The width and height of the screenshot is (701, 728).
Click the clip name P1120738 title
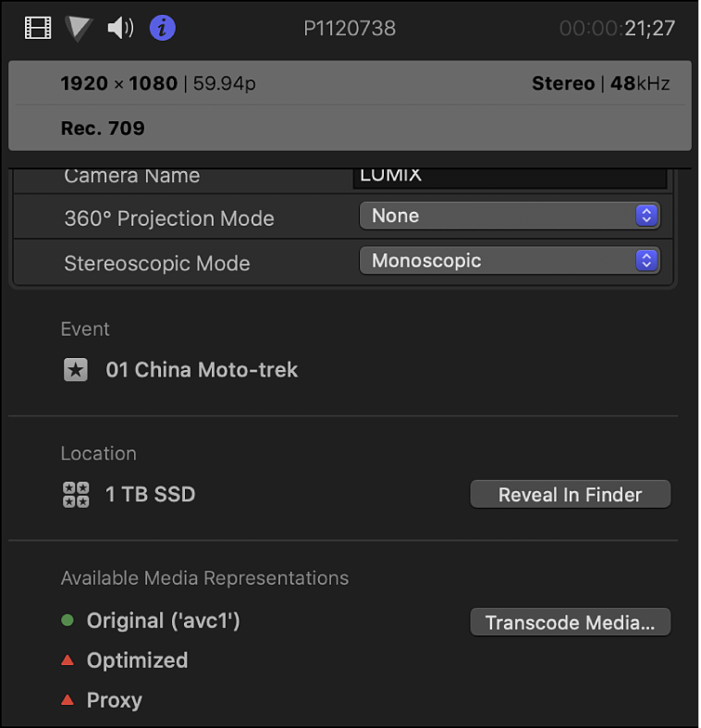[x=350, y=29]
